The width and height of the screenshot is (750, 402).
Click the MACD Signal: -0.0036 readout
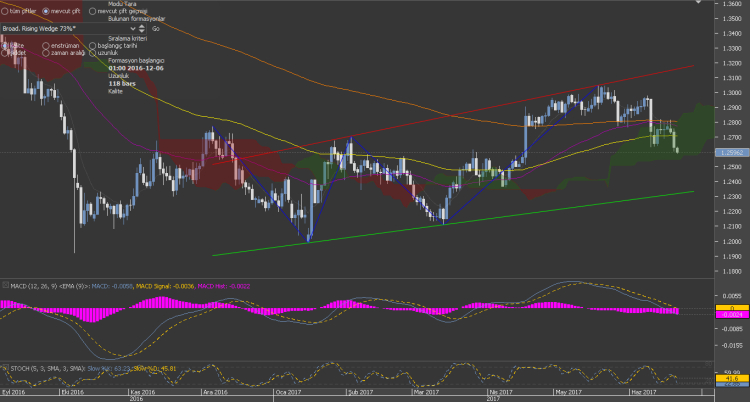point(165,286)
